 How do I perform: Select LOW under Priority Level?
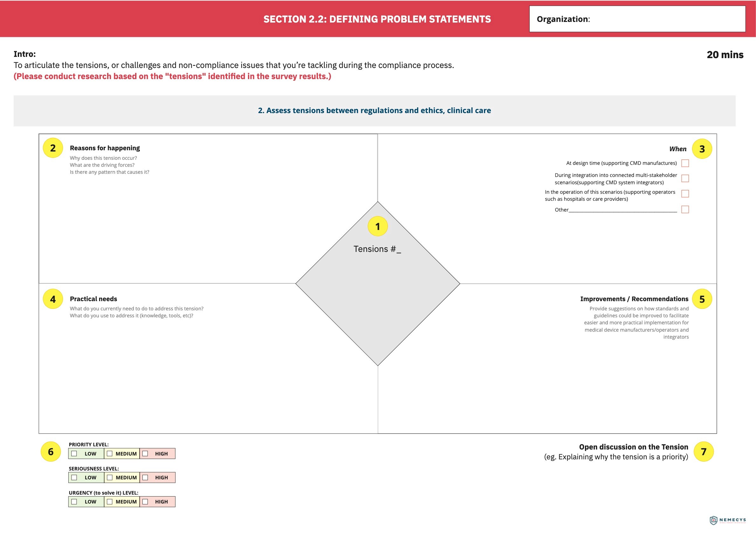tap(74, 453)
